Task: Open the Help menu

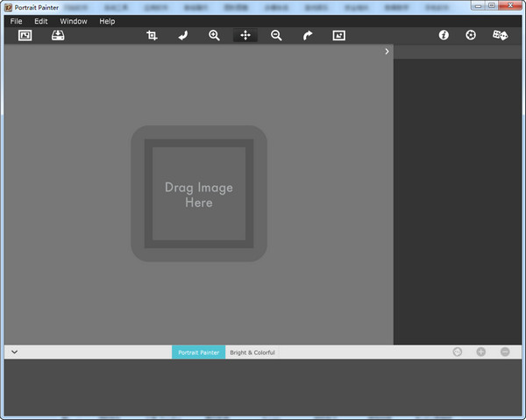Action: click(x=107, y=21)
